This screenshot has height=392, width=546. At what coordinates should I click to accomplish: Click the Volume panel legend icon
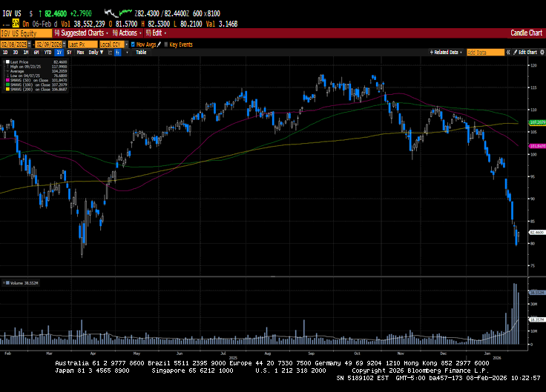(4, 283)
